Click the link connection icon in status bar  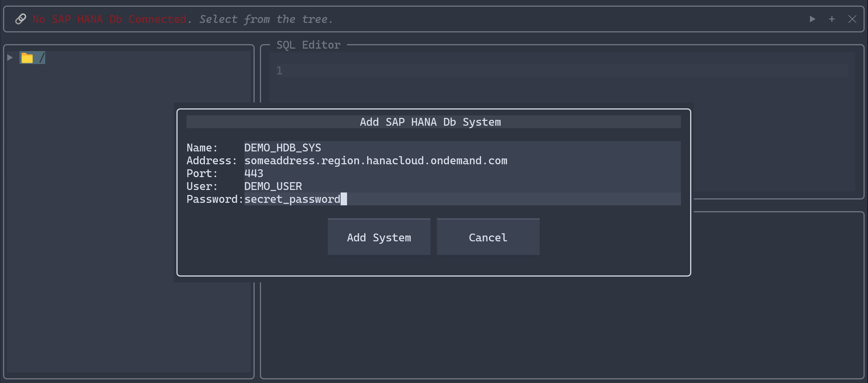[21, 19]
